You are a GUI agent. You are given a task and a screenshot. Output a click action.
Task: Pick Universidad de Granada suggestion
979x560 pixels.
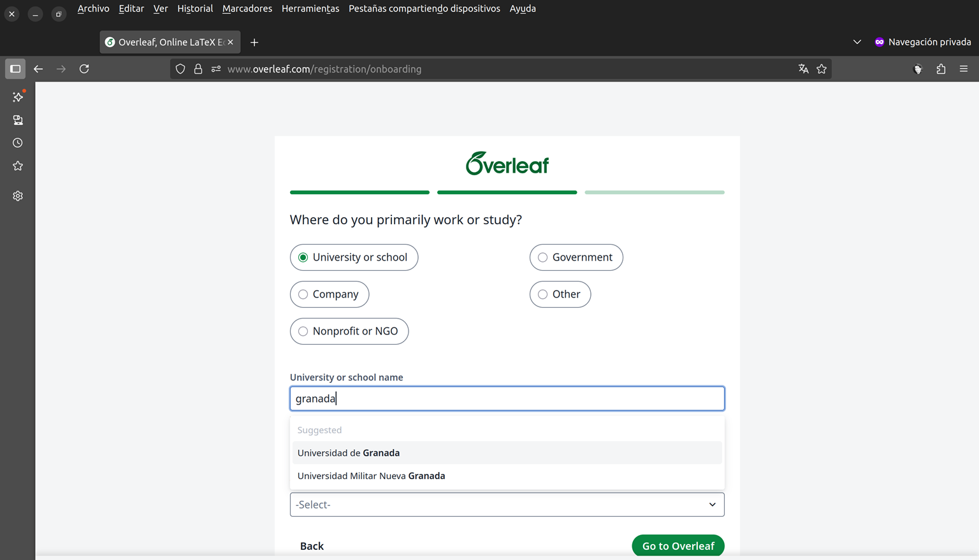tap(349, 453)
